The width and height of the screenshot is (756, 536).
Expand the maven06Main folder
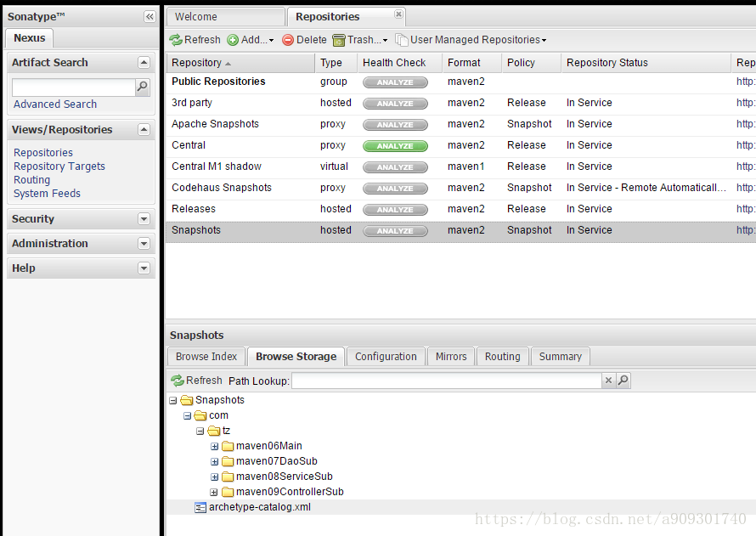pos(215,447)
